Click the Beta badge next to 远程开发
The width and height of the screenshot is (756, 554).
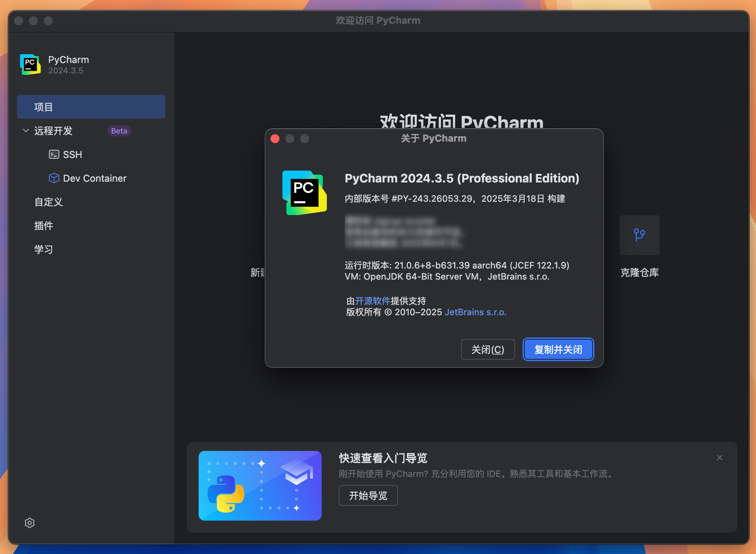(119, 131)
